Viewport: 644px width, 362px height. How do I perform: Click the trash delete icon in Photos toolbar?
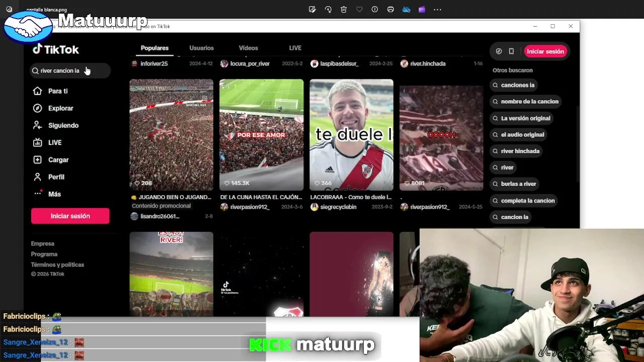[x=344, y=10]
